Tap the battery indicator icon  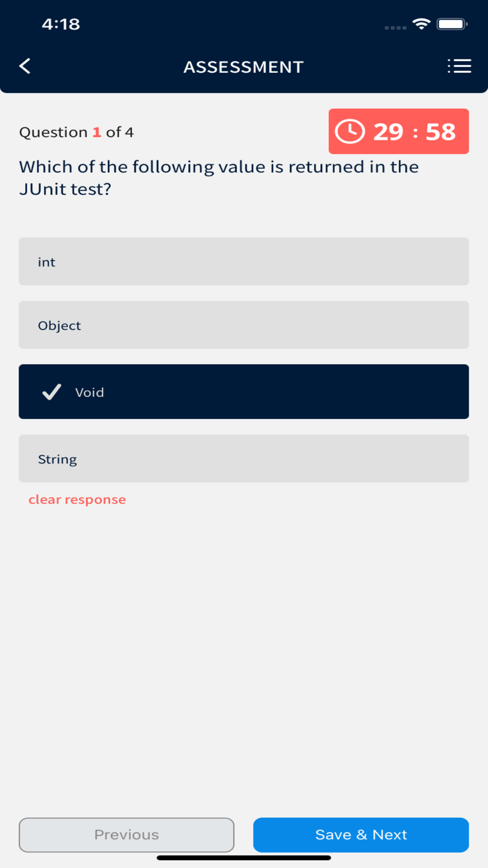coord(452,24)
